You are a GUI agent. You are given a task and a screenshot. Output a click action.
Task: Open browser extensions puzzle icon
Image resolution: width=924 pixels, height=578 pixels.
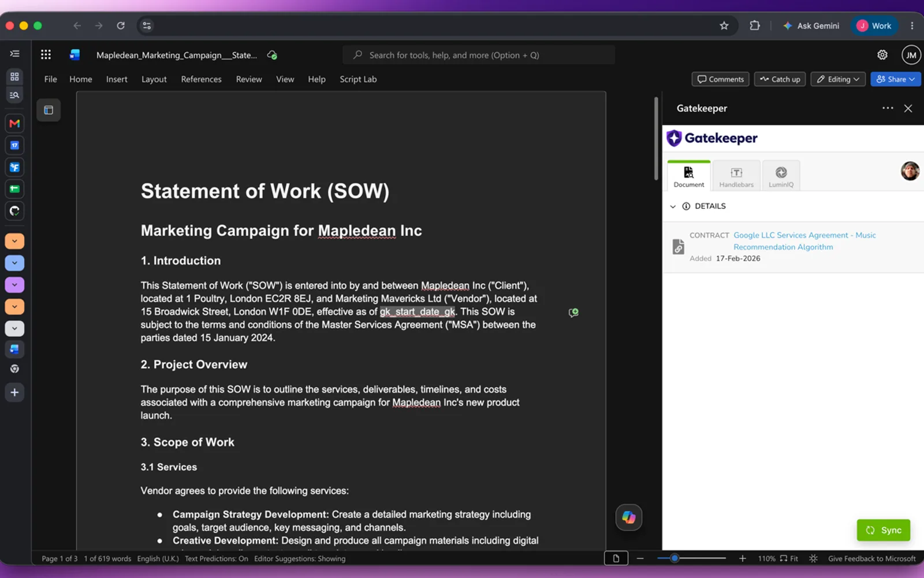754,25
